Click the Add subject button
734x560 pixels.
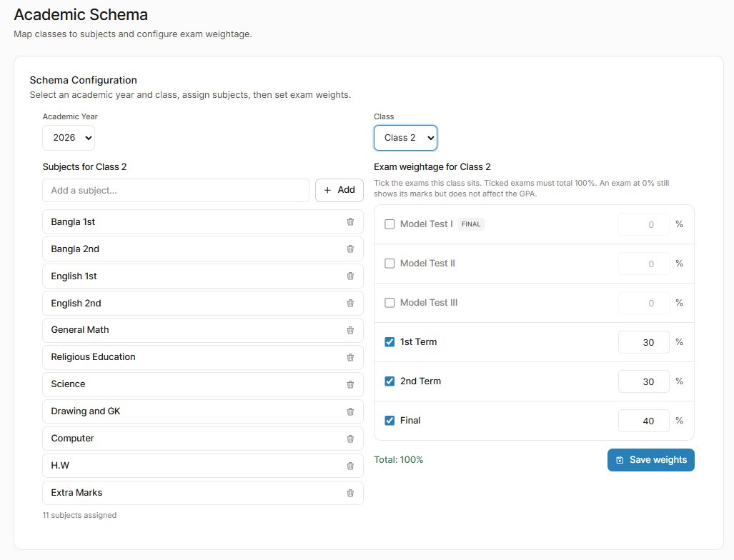pos(339,190)
